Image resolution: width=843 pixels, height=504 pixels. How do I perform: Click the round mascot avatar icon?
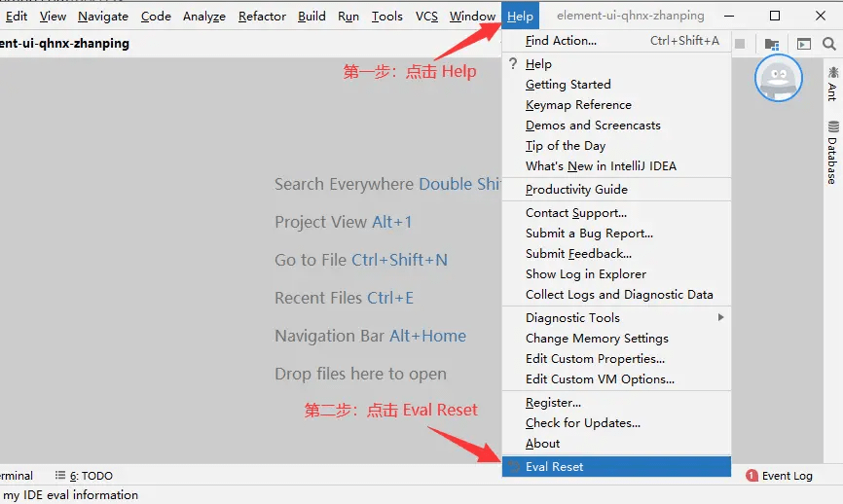click(x=779, y=78)
